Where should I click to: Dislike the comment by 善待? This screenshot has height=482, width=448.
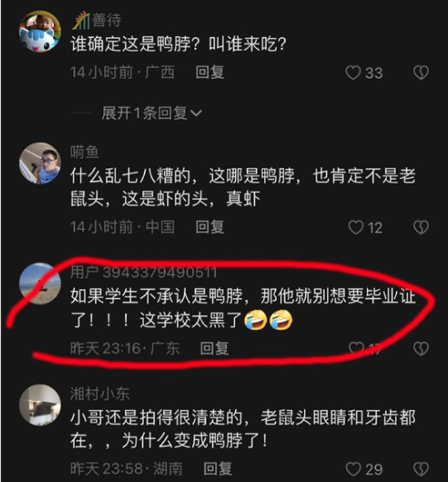coord(421,73)
